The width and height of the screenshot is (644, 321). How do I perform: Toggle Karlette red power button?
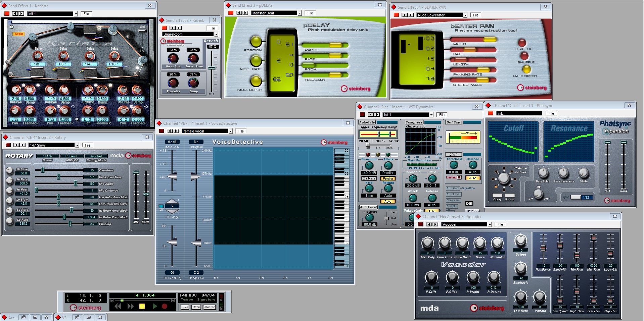tap(7, 14)
